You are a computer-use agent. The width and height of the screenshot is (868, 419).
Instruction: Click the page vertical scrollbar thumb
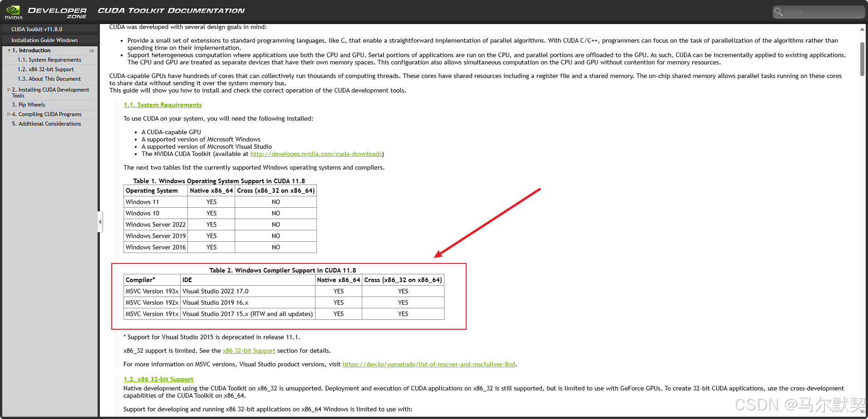(862, 59)
